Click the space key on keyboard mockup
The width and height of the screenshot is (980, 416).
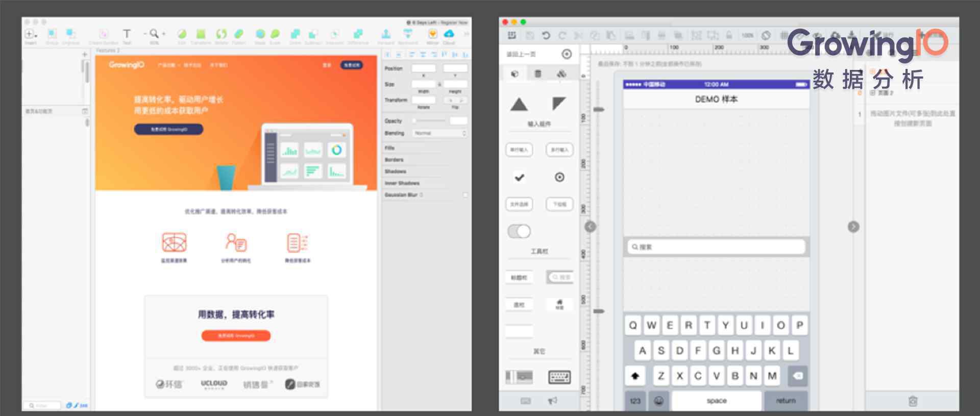[717, 401]
